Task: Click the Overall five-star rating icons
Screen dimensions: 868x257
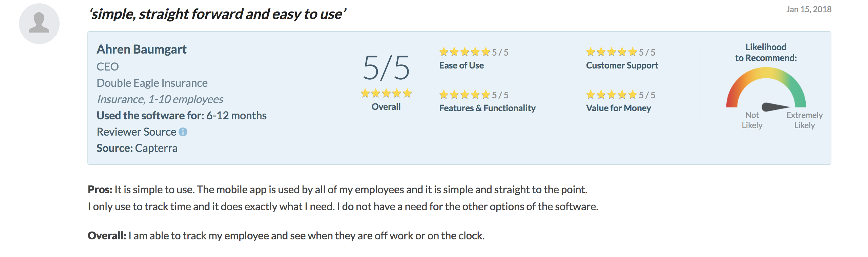Action: click(386, 93)
